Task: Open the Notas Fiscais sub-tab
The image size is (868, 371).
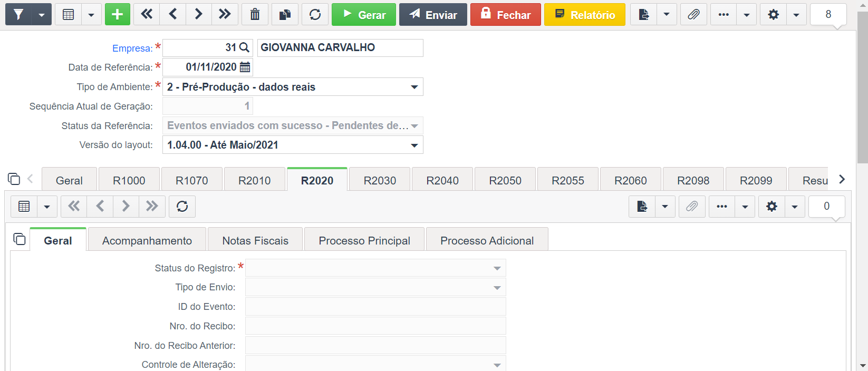Action: 255,240
